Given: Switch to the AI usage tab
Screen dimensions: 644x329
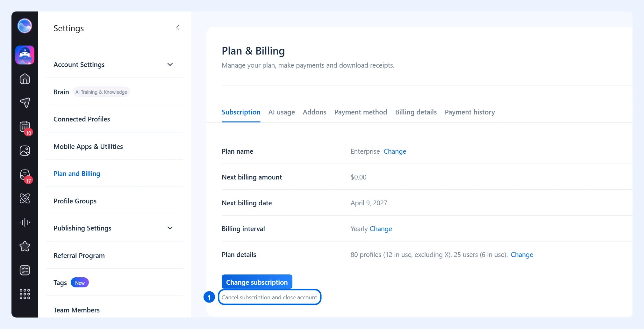Looking at the screenshot, I should click(282, 112).
